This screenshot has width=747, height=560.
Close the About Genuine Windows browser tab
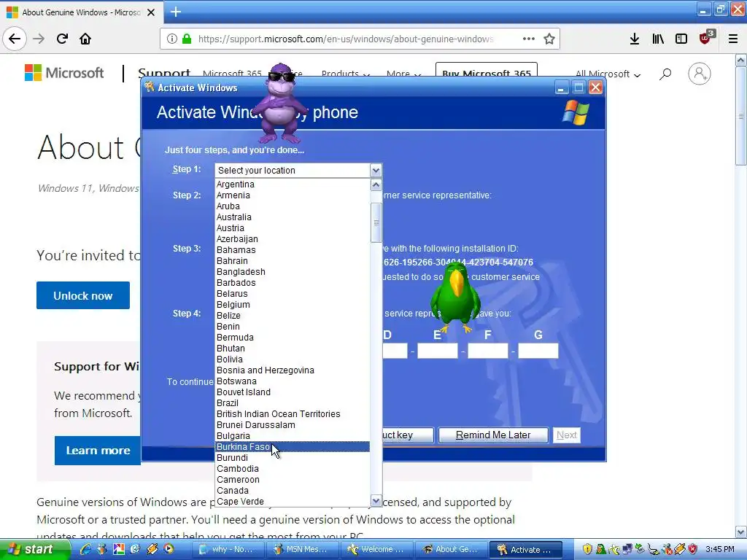(x=151, y=12)
